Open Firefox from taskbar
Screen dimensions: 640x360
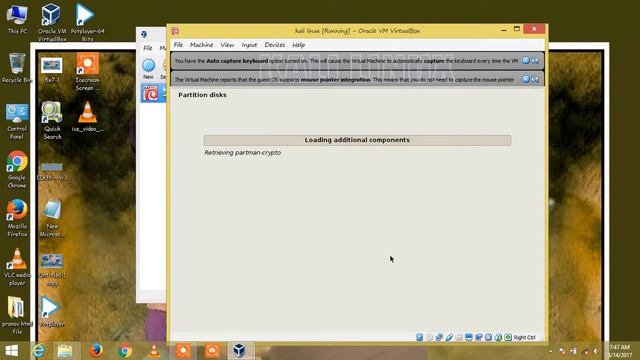tap(96, 351)
